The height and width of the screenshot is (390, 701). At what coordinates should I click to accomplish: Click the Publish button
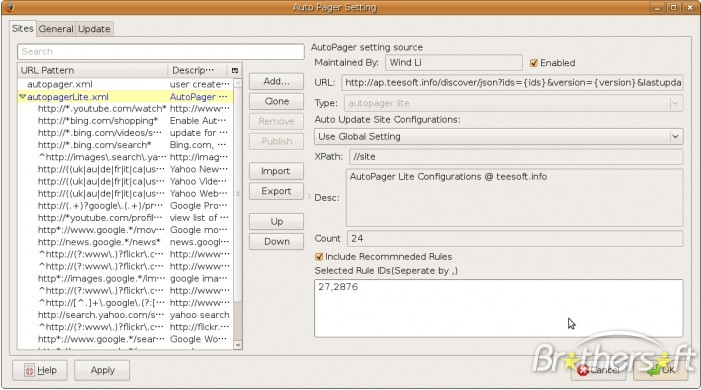click(276, 141)
